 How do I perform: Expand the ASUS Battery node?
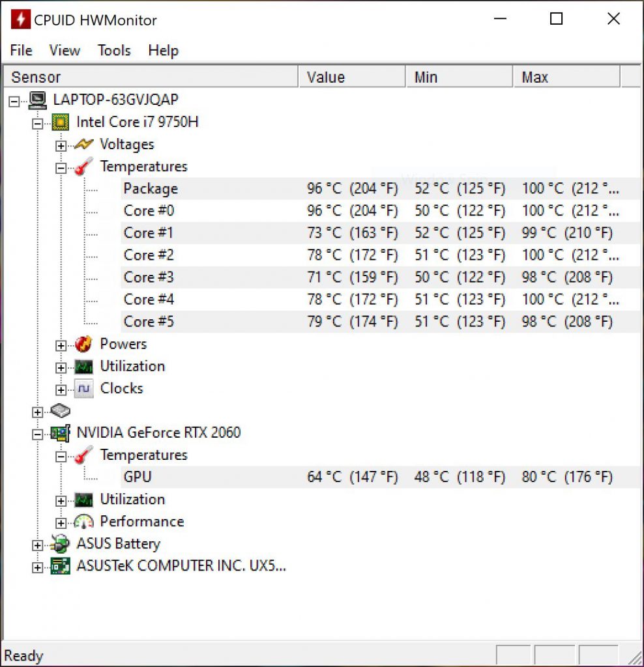[x=37, y=545]
